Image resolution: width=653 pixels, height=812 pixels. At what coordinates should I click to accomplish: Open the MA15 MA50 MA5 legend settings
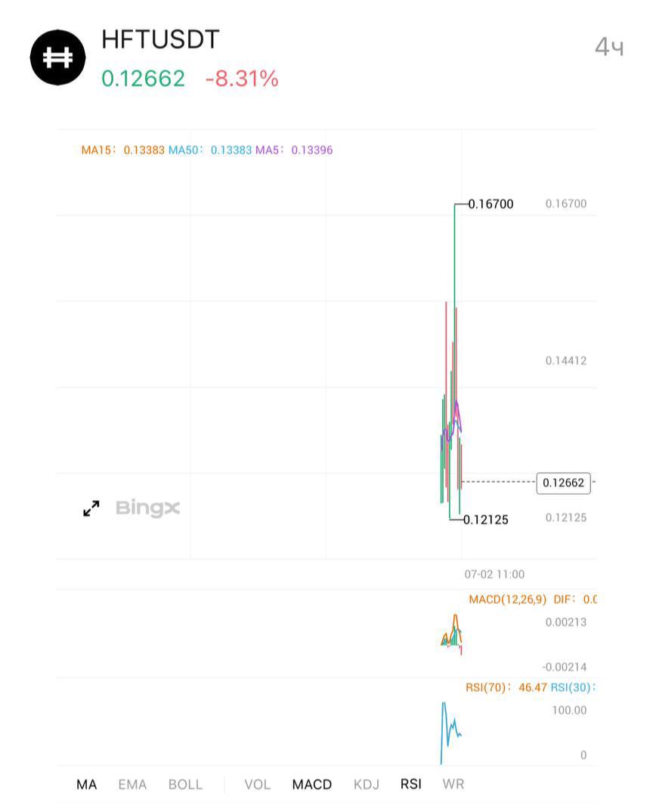(x=207, y=150)
